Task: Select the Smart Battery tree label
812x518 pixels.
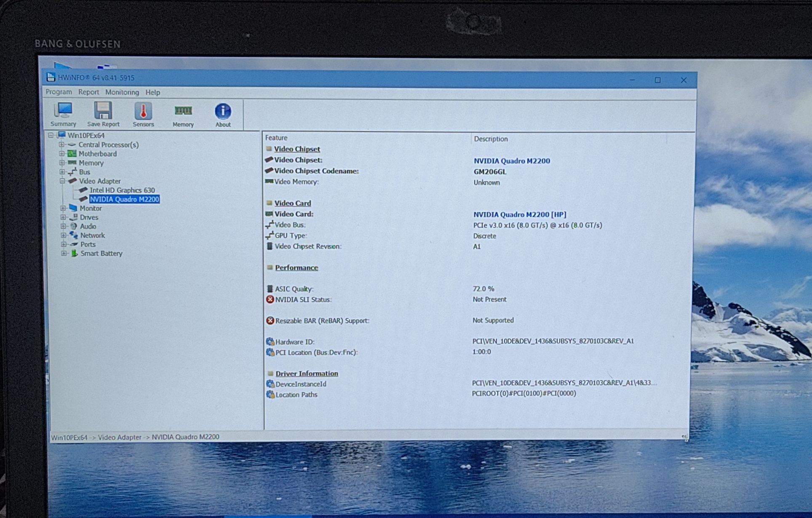Action: (101, 253)
